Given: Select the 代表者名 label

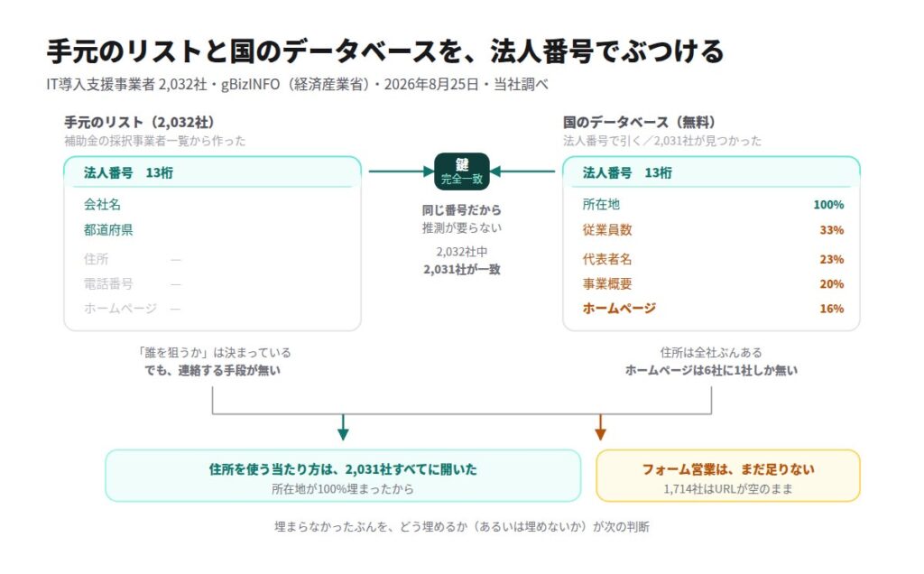Looking at the screenshot, I should coord(607,259).
